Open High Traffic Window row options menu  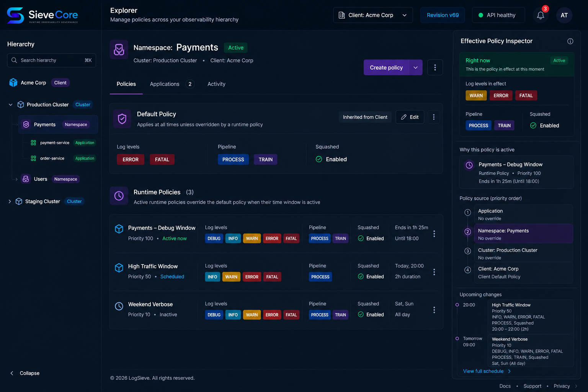434,272
